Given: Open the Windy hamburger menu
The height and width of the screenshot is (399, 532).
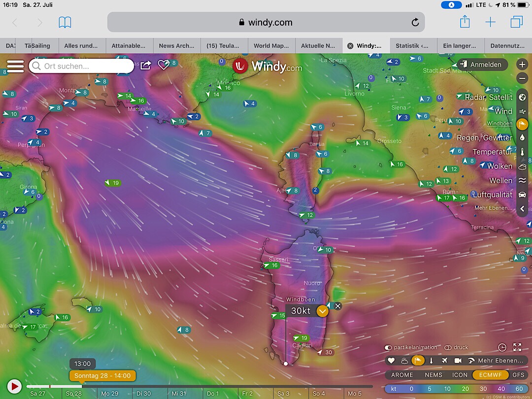Looking at the screenshot, I should pos(15,66).
